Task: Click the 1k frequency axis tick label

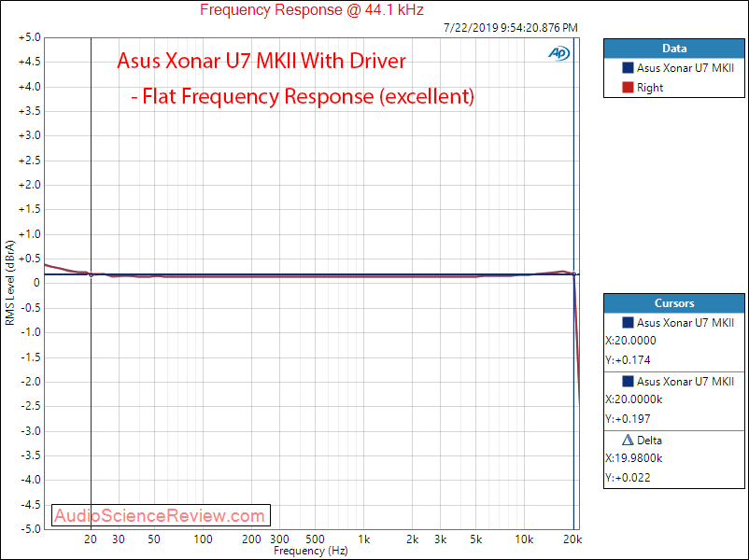Action: (364, 539)
